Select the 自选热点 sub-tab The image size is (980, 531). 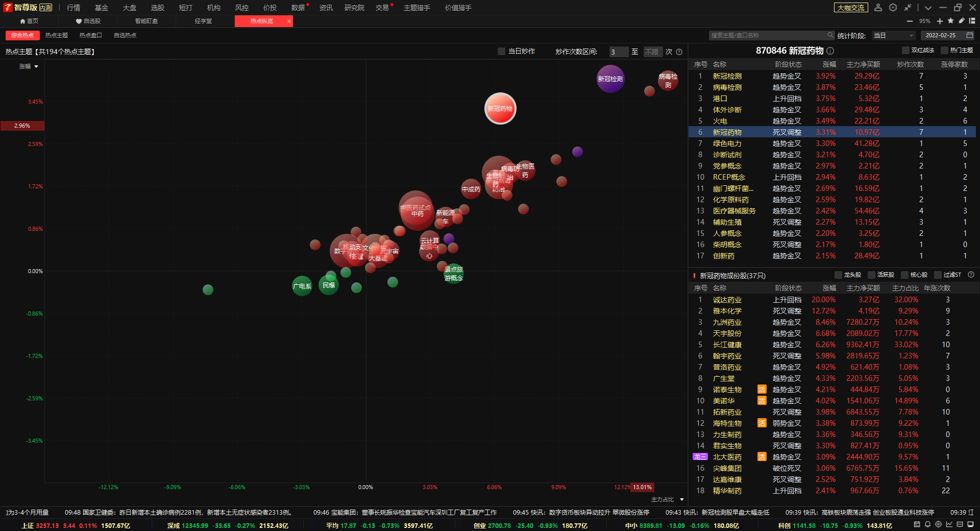tap(125, 35)
